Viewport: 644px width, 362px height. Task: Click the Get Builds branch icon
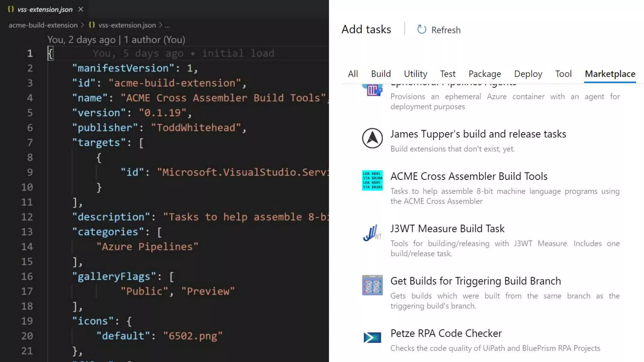(x=372, y=285)
